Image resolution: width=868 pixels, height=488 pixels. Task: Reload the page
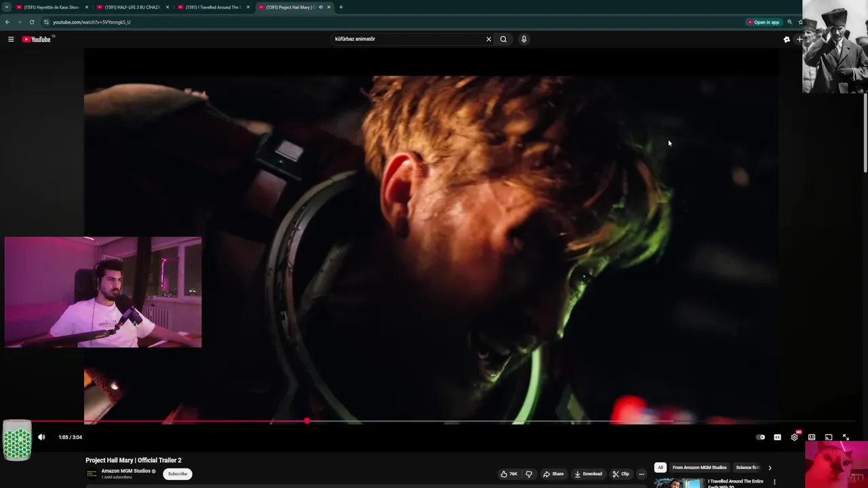[31, 22]
